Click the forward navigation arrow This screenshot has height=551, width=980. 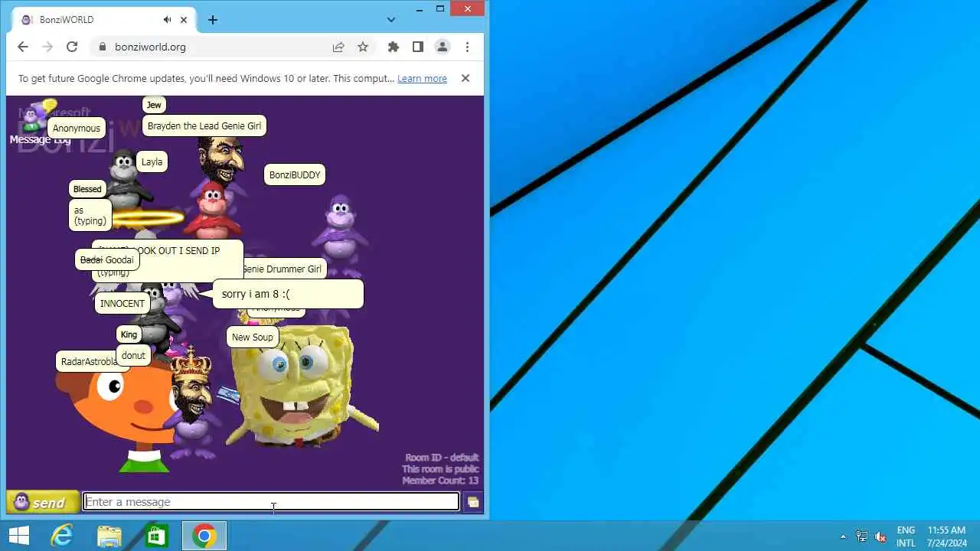click(47, 47)
